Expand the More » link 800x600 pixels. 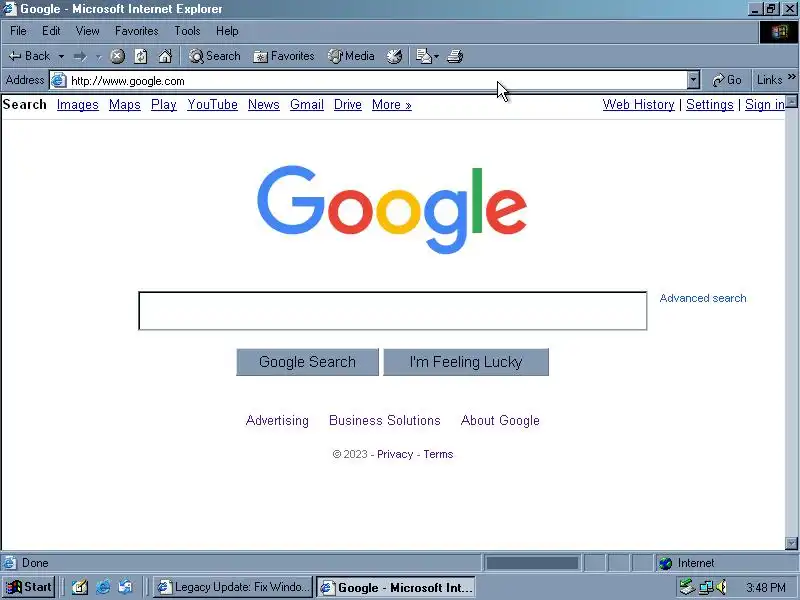pyautogui.click(x=391, y=105)
